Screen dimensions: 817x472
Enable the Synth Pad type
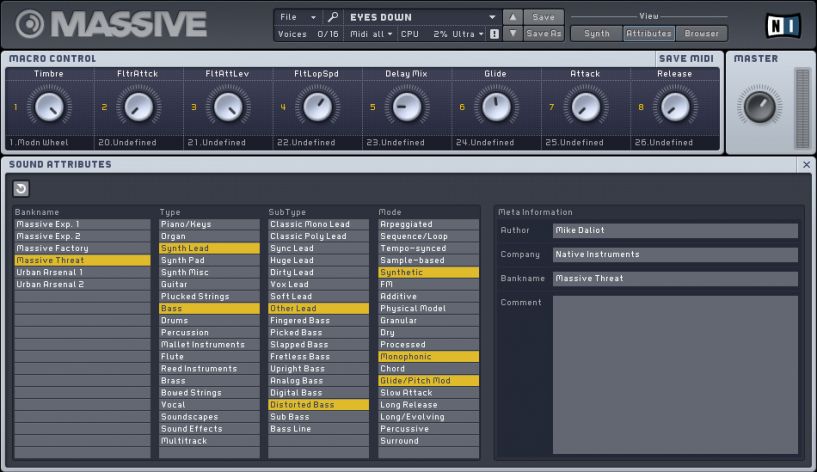(x=209, y=260)
